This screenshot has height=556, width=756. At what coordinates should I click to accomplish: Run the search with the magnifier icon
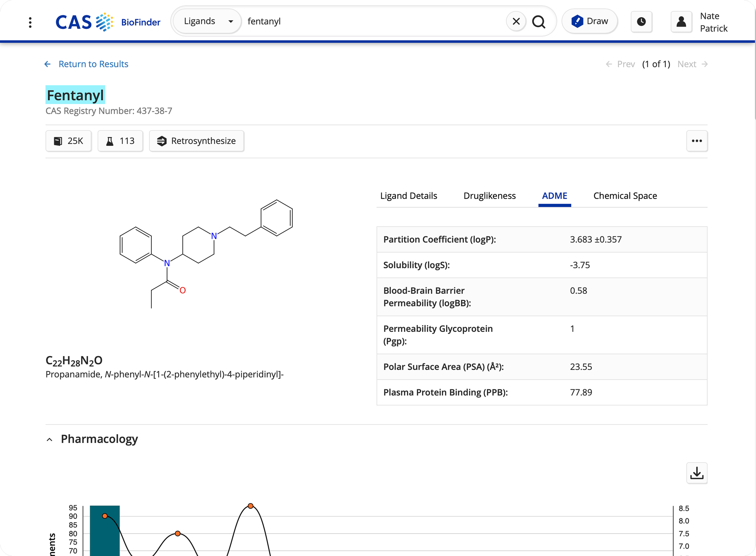click(x=539, y=21)
